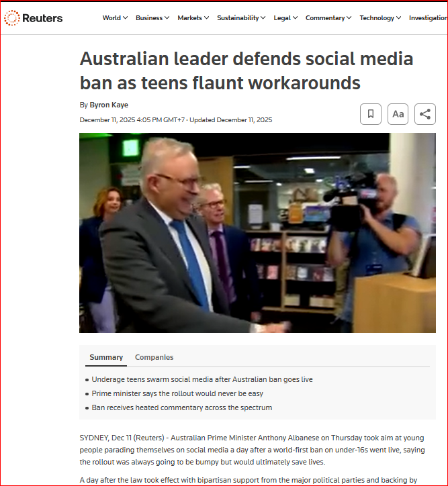The image size is (448, 486).
Task: Click the article's lead photo
Action: point(257,233)
